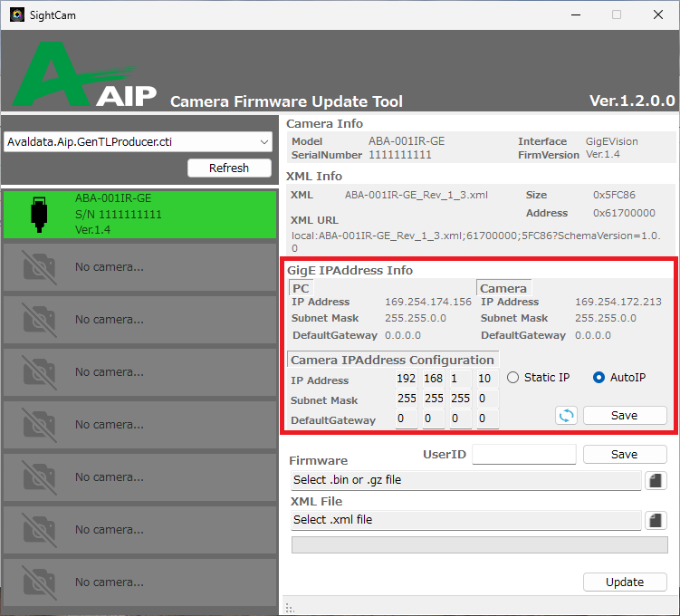Click the Camera IPAddress Configuration header
The width and height of the screenshot is (680, 616).
[x=392, y=360]
